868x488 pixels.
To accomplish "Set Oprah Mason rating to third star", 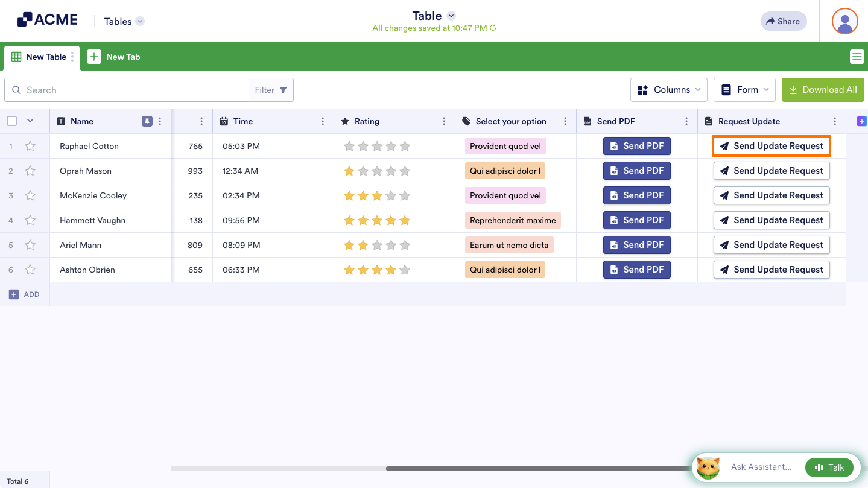I will tap(377, 171).
